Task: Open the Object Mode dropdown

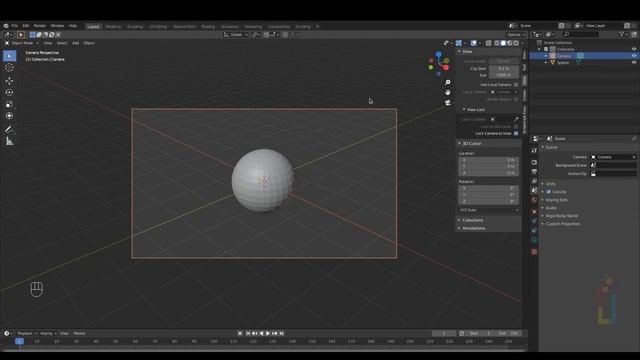Action: (x=21, y=43)
